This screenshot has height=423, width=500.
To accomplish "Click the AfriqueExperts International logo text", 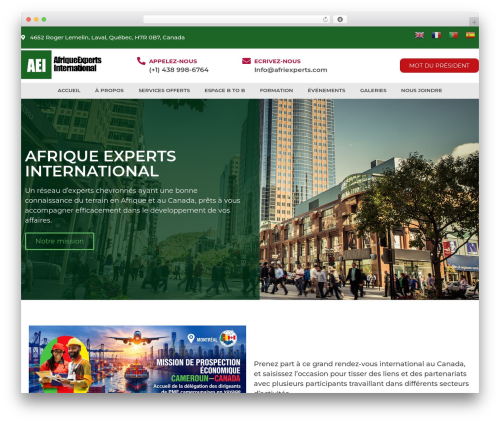I will point(77,64).
